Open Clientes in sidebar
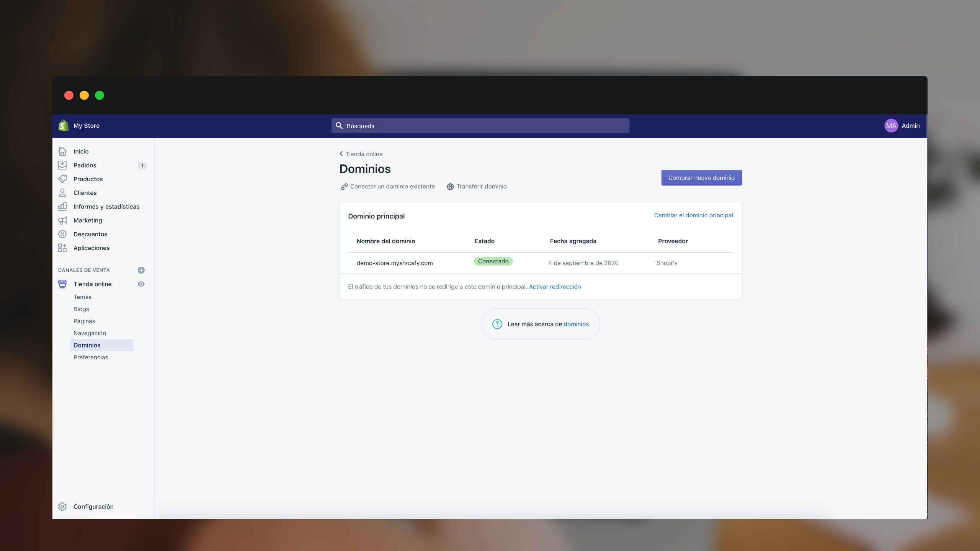This screenshot has width=980, height=551. [x=85, y=193]
